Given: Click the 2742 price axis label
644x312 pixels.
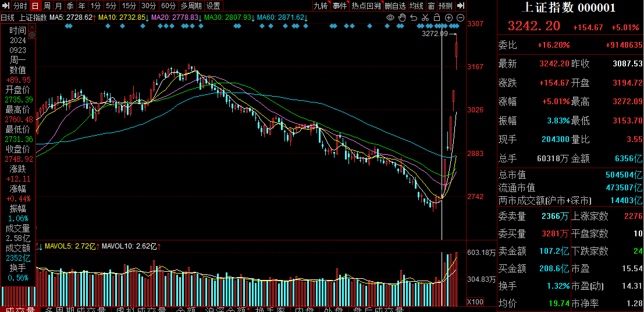Looking at the screenshot, I should pos(475,197).
